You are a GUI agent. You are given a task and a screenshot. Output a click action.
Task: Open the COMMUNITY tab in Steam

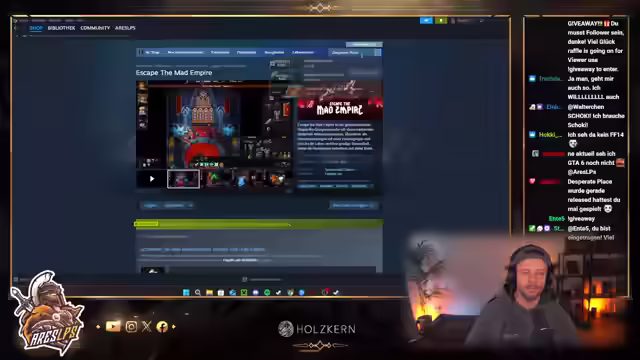click(95, 28)
